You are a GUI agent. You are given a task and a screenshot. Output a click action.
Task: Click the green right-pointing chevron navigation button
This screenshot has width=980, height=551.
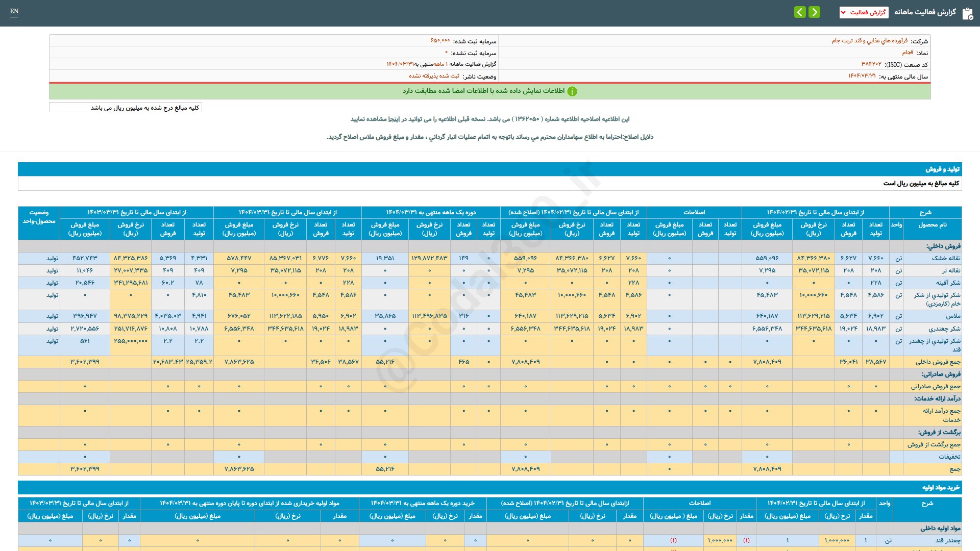[x=815, y=12]
